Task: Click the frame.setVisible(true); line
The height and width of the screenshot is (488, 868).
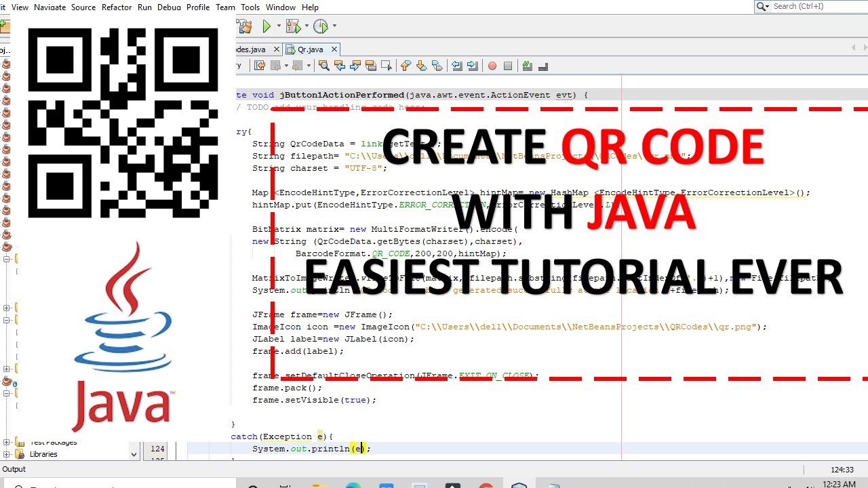Action: point(314,400)
